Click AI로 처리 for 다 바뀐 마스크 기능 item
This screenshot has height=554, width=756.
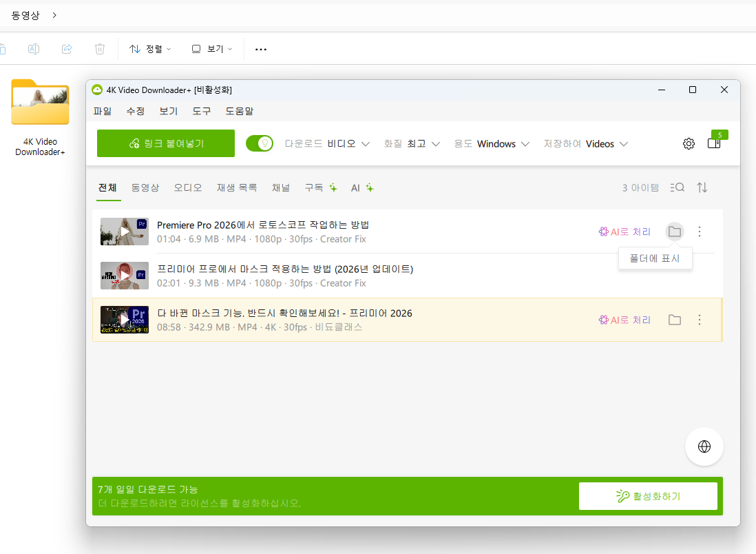tap(625, 320)
